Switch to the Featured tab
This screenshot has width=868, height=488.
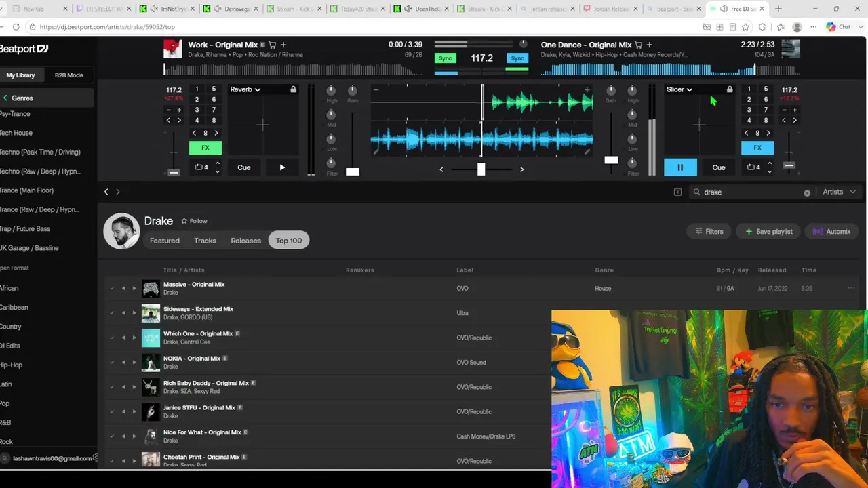pyautogui.click(x=165, y=241)
